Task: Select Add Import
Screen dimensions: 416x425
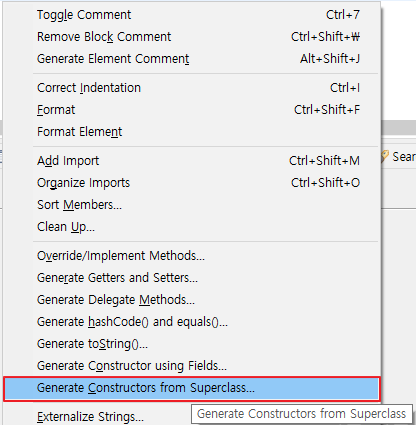Action: pyautogui.click(x=192, y=161)
